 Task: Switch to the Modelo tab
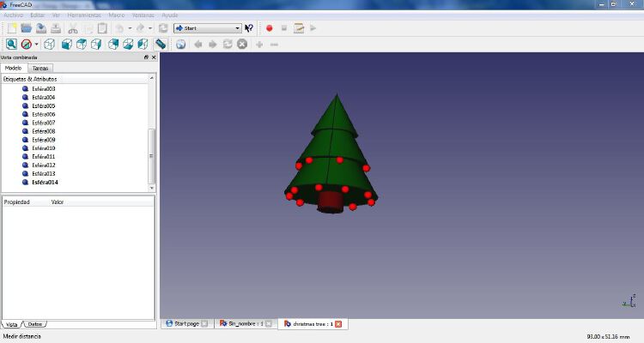[x=14, y=68]
